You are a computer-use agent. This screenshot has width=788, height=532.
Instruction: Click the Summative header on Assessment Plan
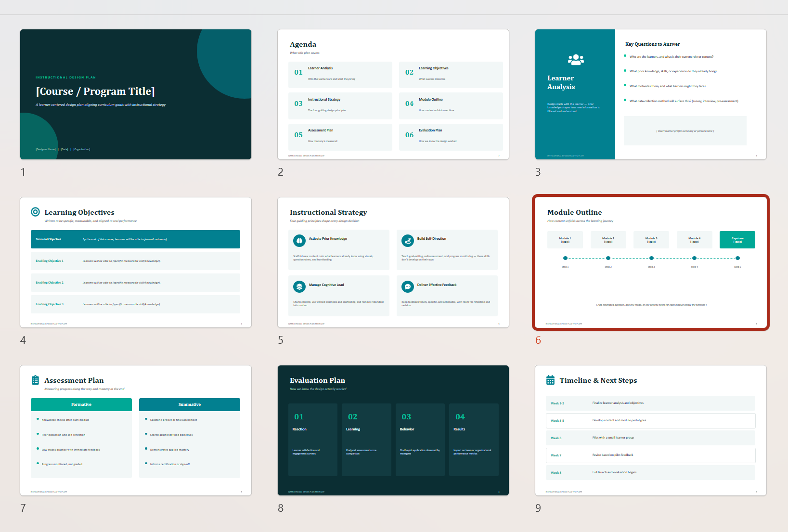pos(190,404)
